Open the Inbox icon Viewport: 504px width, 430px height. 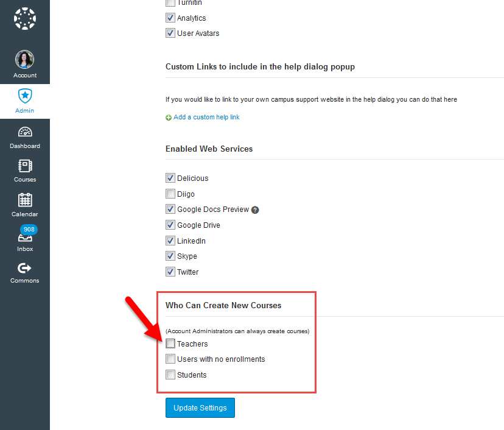point(24,238)
